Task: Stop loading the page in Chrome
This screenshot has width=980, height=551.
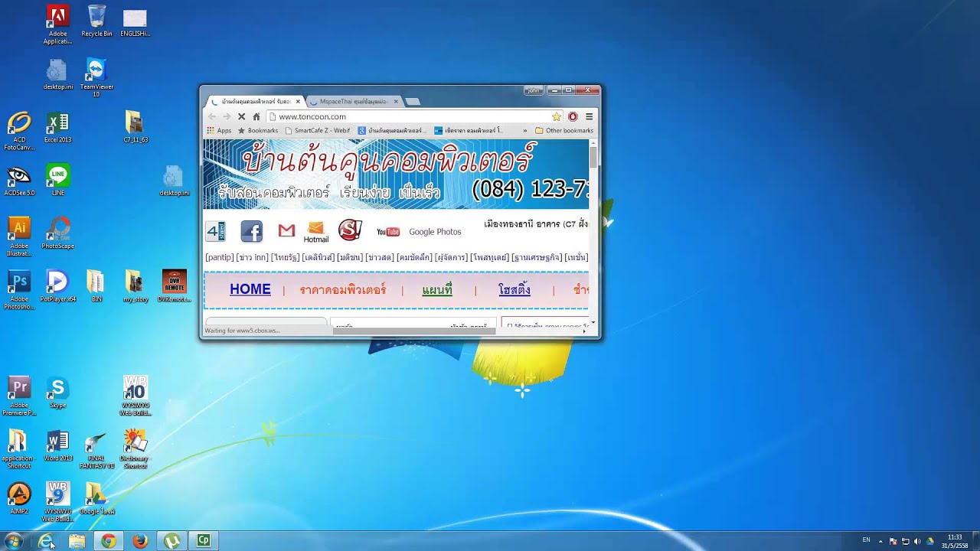Action: pos(241,116)
